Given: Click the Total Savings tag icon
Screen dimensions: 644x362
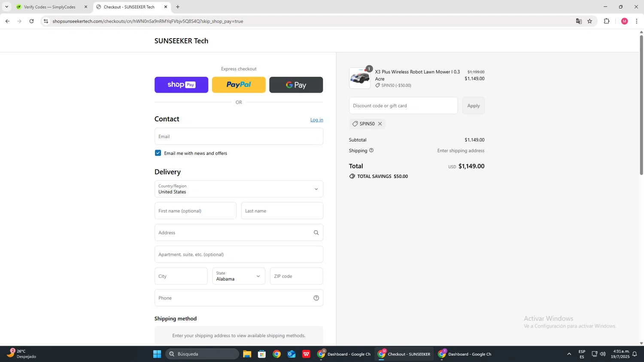Looking at the screenshot, I should pos(352,176).
